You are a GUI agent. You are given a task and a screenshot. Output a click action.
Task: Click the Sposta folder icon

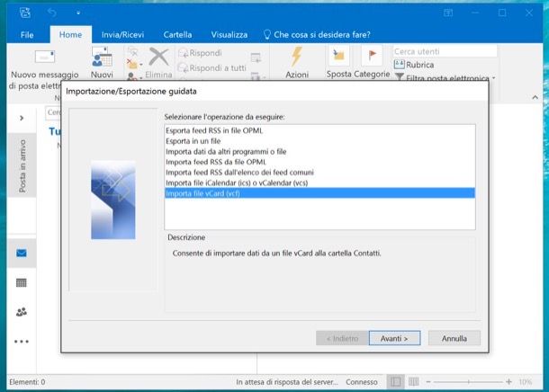[x=338, y=55]
